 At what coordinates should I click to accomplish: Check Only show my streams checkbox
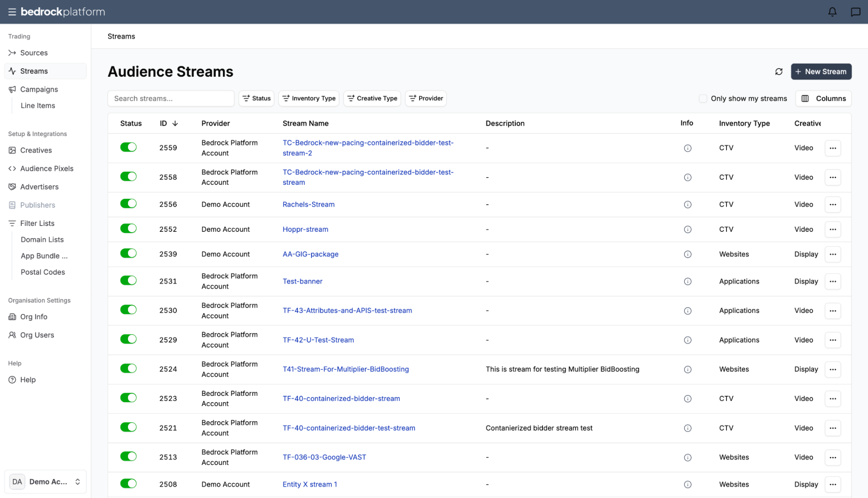click(x=703, y=99)
